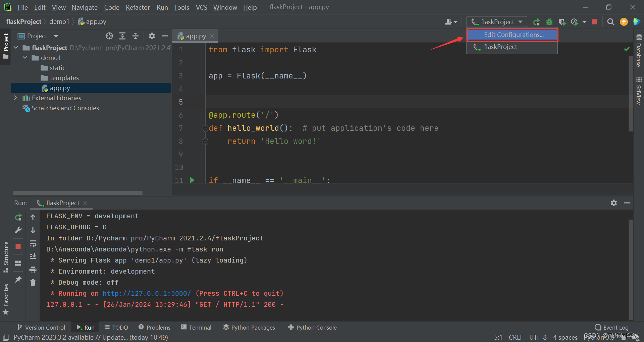Screen dimensions: 644x342
Task: Collapse the flaskProject root folder
Action: click(16, 48)
